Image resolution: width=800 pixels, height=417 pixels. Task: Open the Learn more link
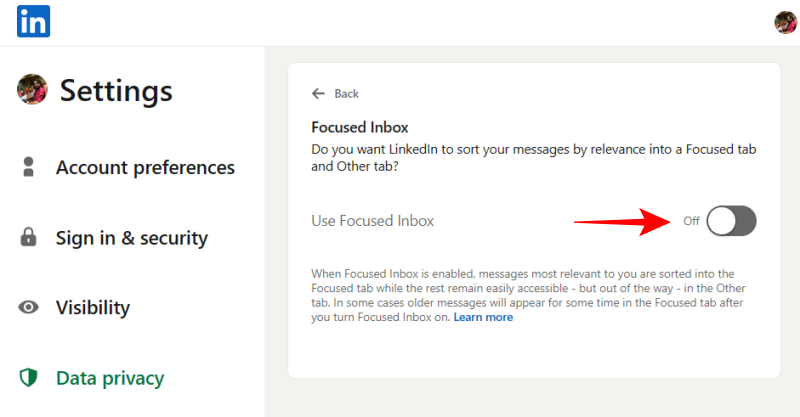483,317
